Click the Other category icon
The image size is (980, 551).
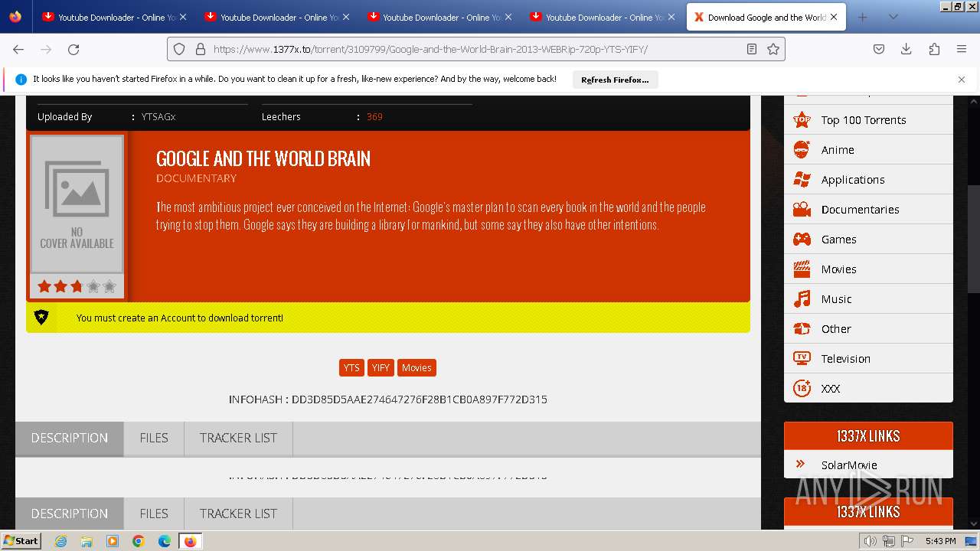pyautogui.click(x=802, y=328)
